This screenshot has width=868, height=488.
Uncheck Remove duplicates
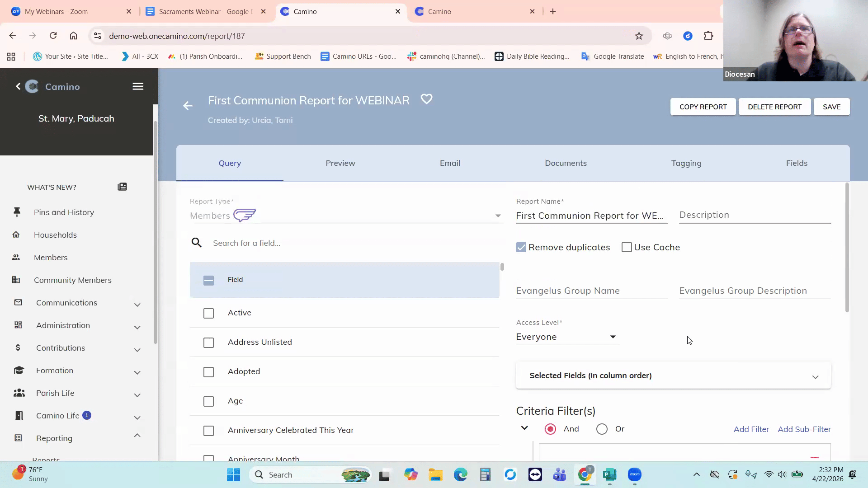521,247
